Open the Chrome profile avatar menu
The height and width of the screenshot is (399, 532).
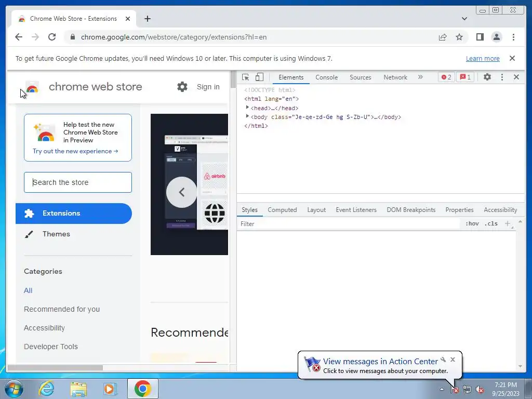click(x=496, y=37)
